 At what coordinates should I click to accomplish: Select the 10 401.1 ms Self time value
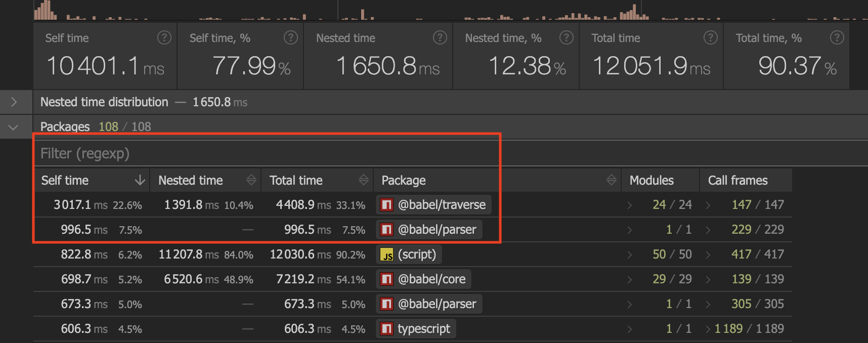105,66
